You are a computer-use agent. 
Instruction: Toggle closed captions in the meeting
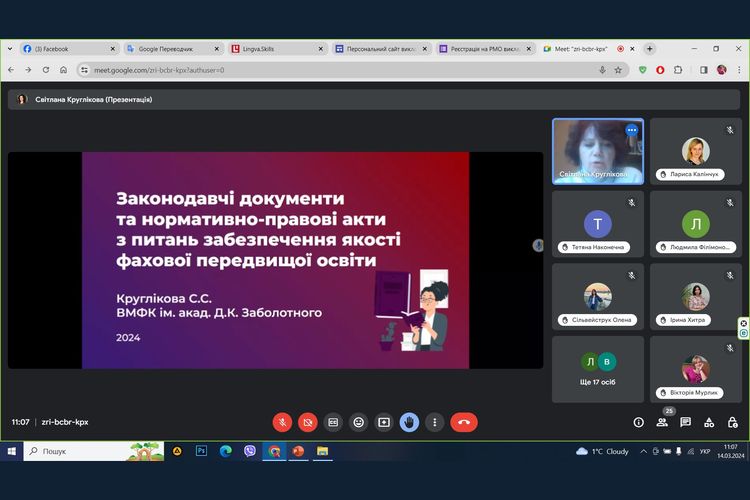tap(333, 422)
